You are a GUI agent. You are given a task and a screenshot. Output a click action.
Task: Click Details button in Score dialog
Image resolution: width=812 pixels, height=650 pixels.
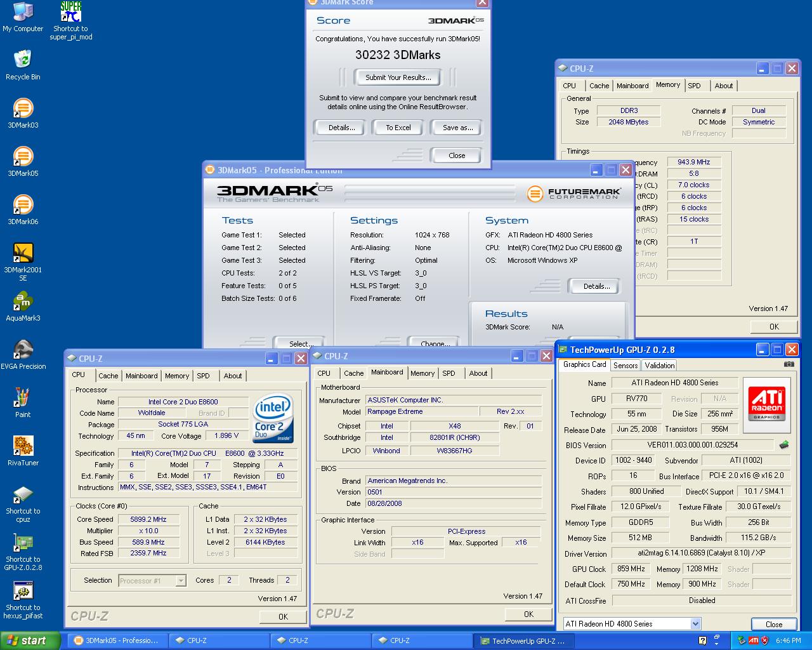(x=341, y=128)
